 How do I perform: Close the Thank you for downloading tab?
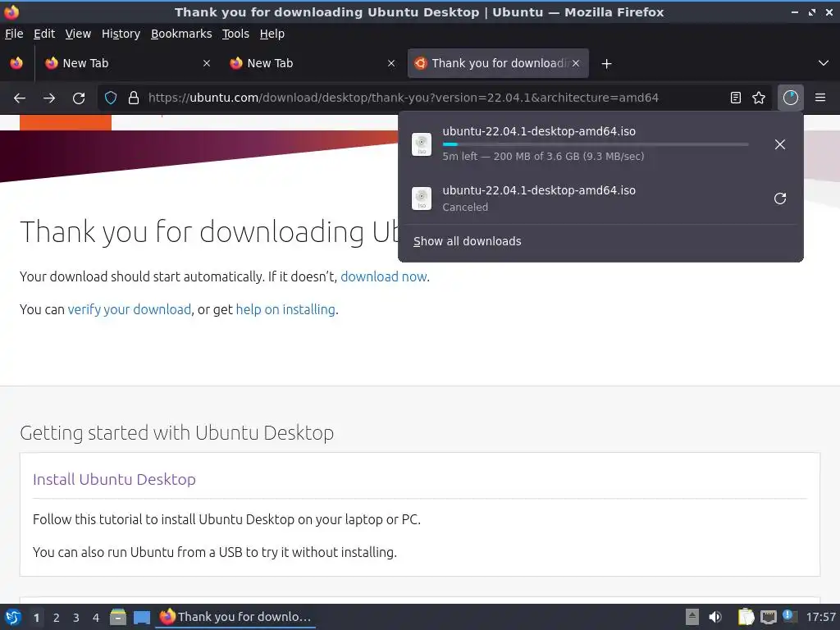click(x=575, y=63)
